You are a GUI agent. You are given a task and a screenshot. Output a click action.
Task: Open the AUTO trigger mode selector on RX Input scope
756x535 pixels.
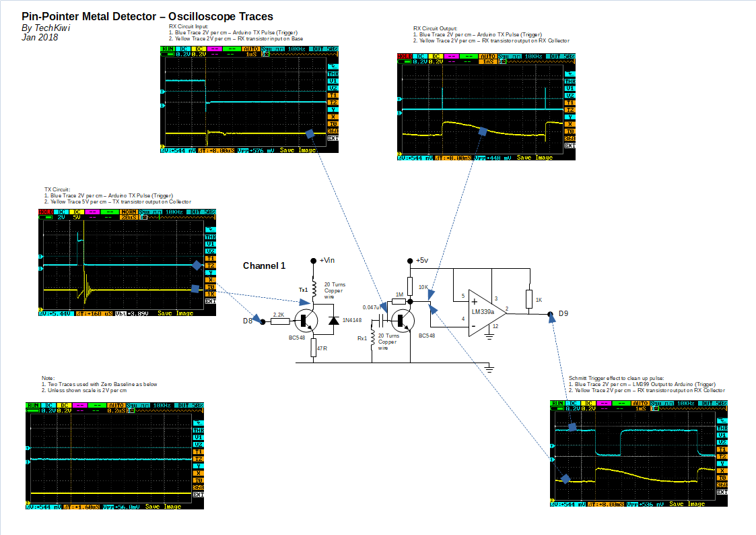coord(250,49)
